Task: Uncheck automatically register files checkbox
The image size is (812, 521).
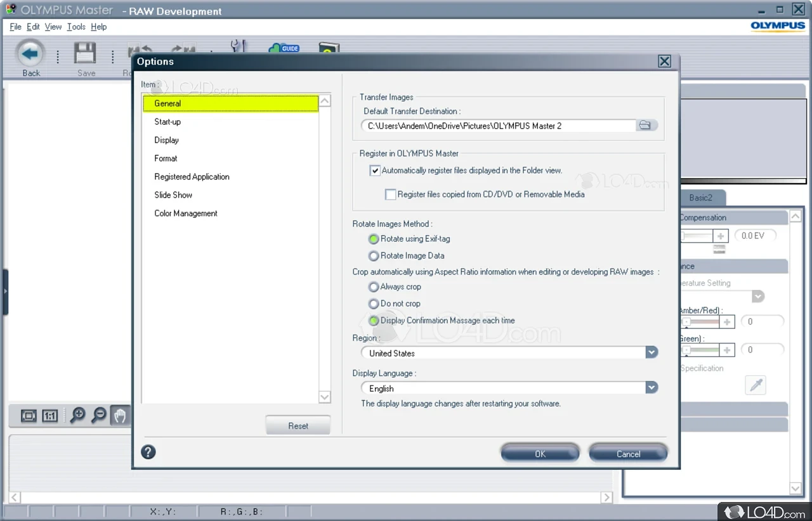Action: (x=375, y=170)
